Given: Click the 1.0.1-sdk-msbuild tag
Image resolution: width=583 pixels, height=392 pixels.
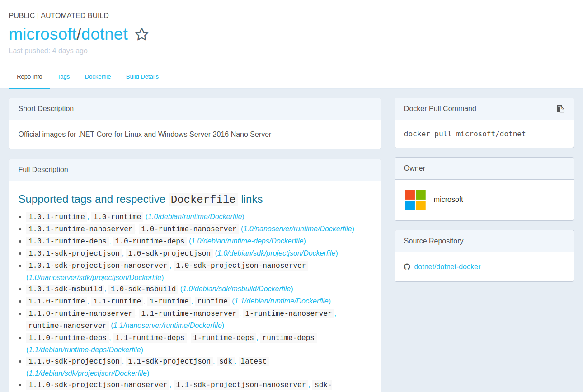Looking at the screenshot, I should point(66,289).
